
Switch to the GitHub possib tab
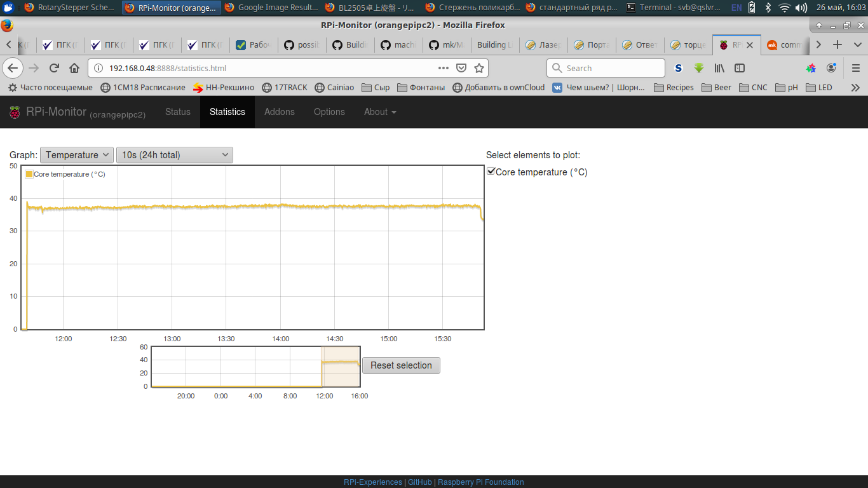pos(302,45)
